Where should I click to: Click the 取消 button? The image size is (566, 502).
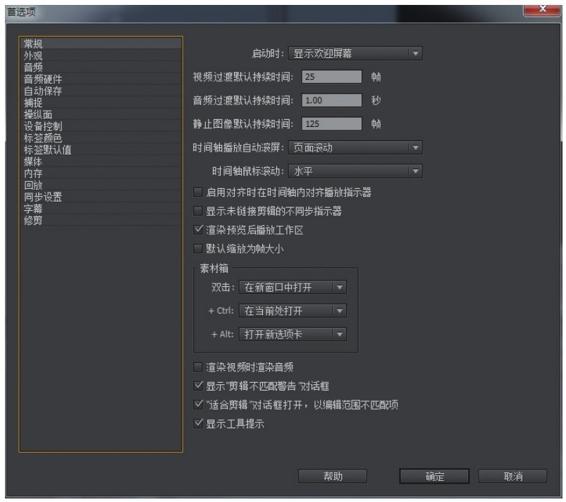[513, 476]
